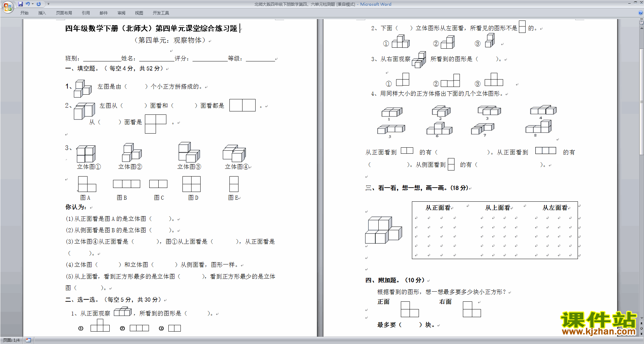
Task: Click the 评分 blank line
Action: click(210, 59)
